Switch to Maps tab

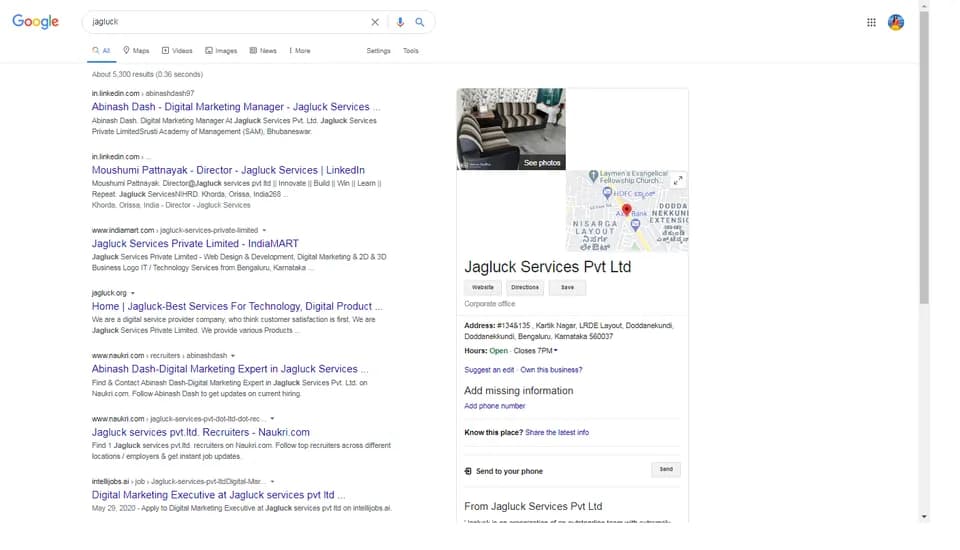pyautogui.click(x=136, y=51)
